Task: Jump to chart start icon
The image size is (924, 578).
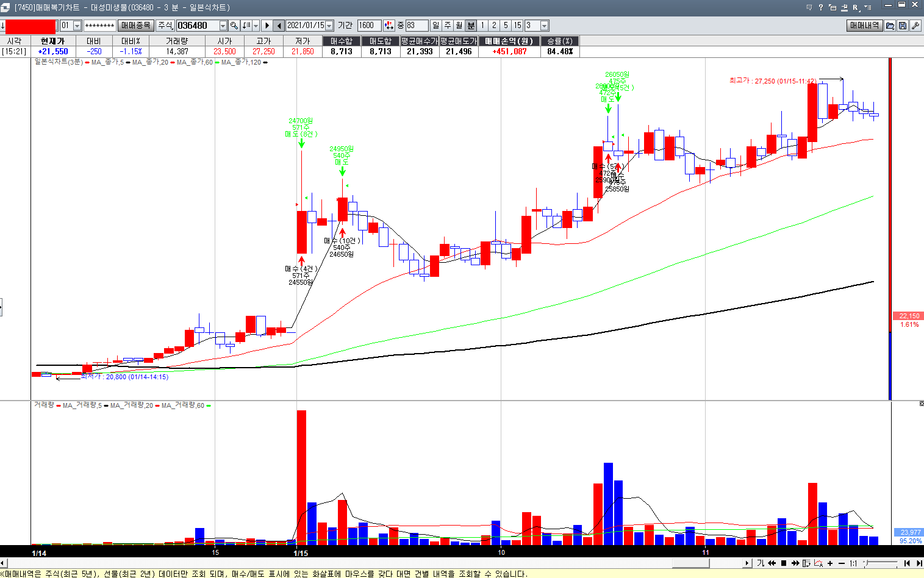Action: 907,563
